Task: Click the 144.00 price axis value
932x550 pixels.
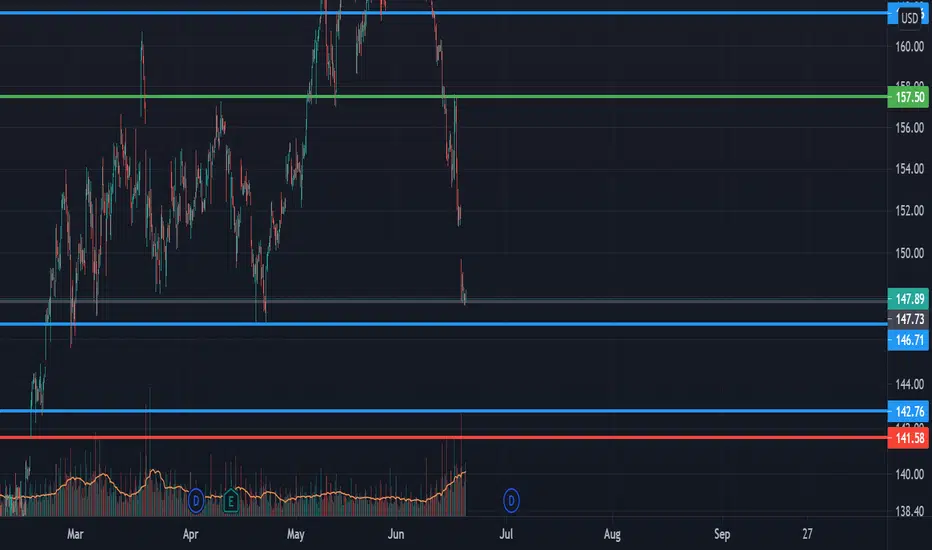Action: coord(909,384)
